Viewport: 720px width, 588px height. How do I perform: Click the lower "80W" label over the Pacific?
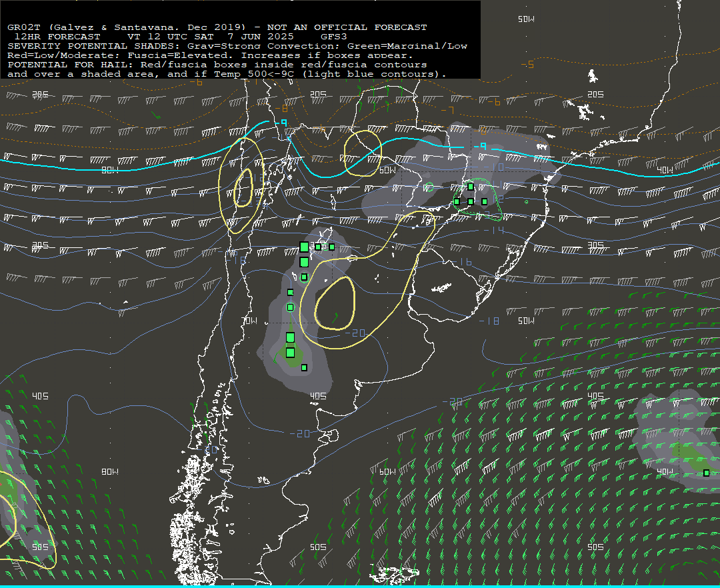[x=110, y=471]
